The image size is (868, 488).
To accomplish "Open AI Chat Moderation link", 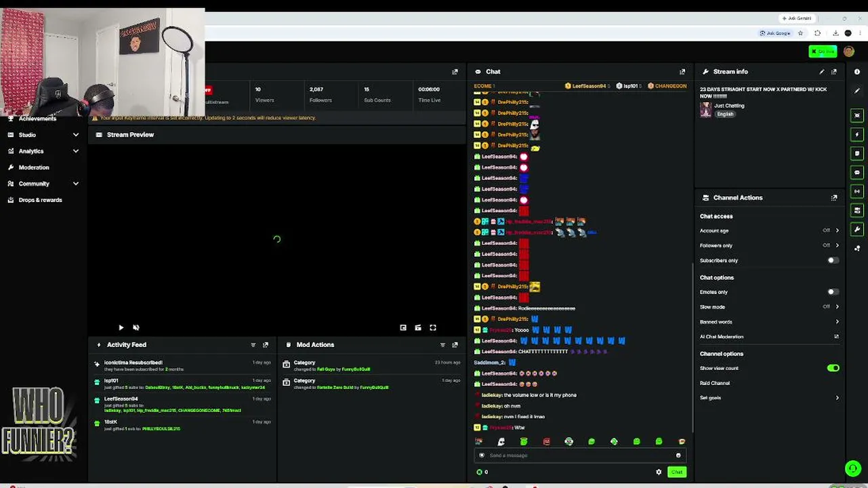I will coord(770,337).
